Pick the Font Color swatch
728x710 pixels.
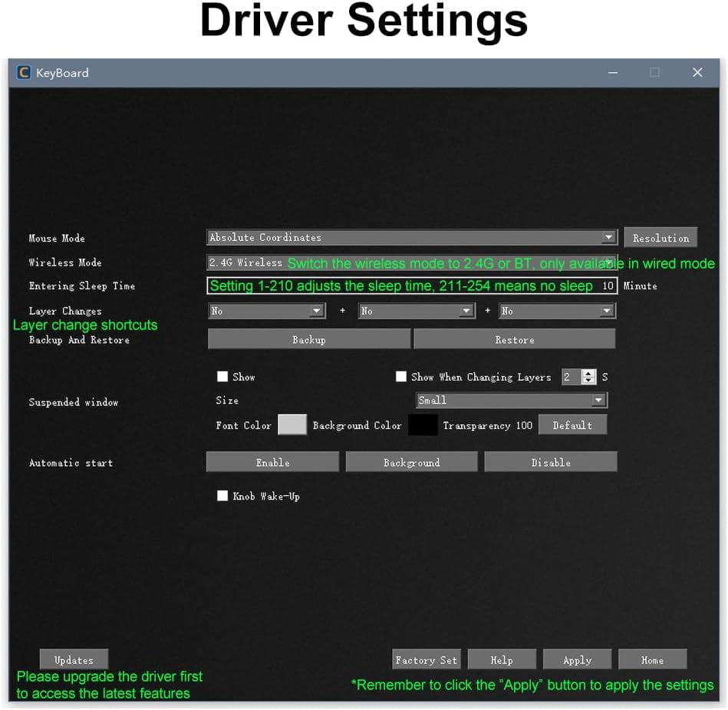292,424
